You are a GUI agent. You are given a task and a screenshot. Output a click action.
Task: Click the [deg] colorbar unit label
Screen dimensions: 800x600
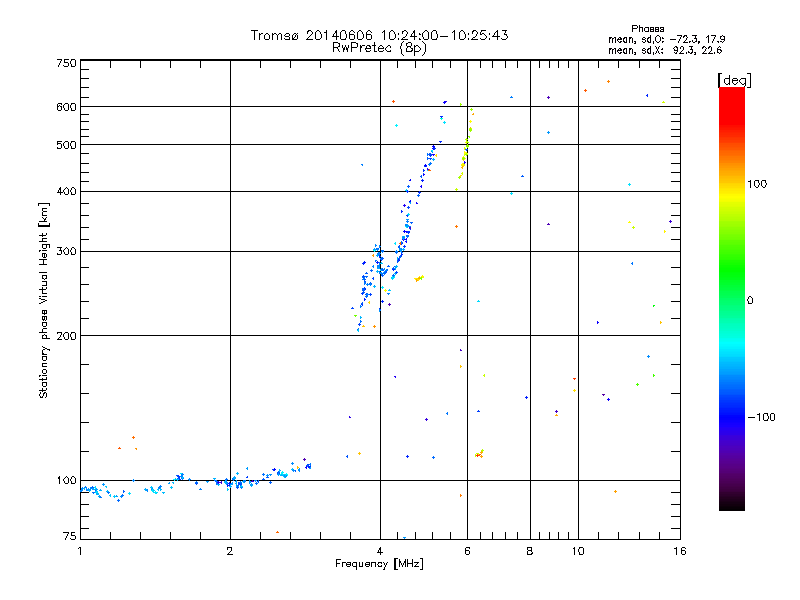(734, 79)
